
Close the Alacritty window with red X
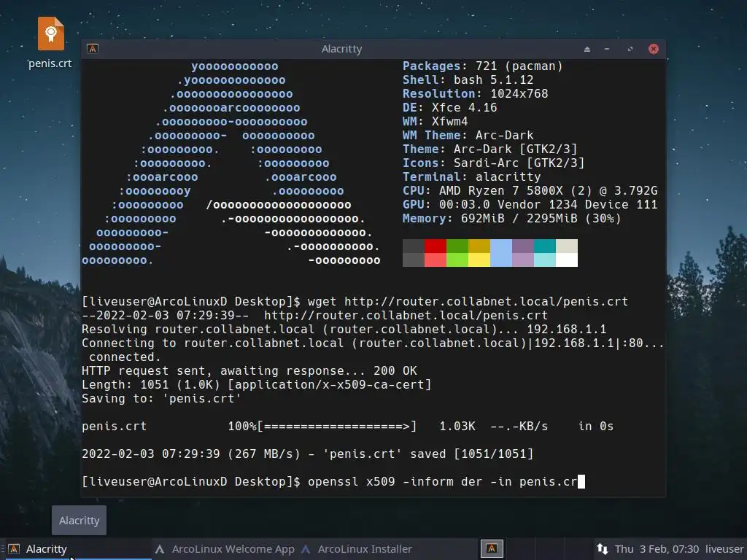[x=654, y=49]
